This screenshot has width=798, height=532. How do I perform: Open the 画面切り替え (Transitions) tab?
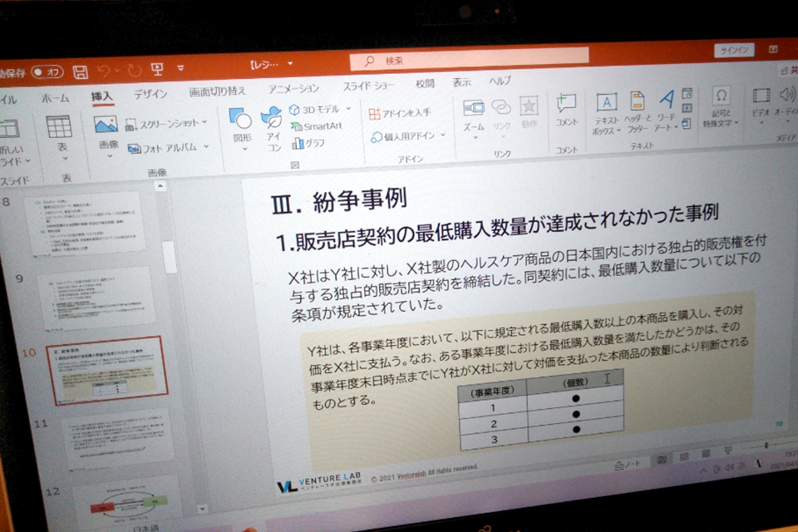pos(217,91)
